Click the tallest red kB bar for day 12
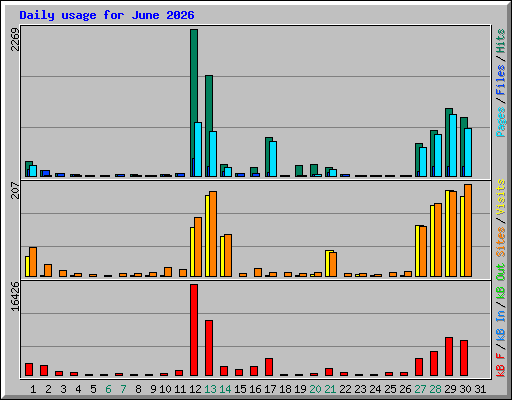This screenshot has height=400, width=512. [194, 330]
